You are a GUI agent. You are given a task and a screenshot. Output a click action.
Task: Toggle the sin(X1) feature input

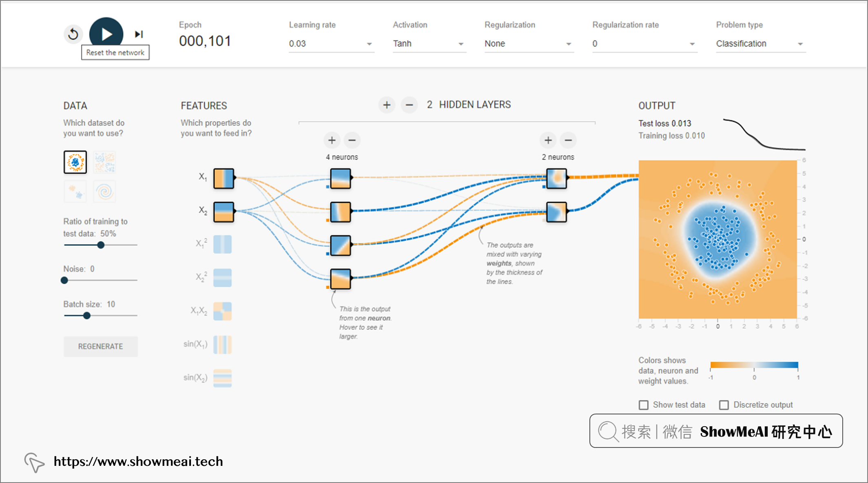223,345
